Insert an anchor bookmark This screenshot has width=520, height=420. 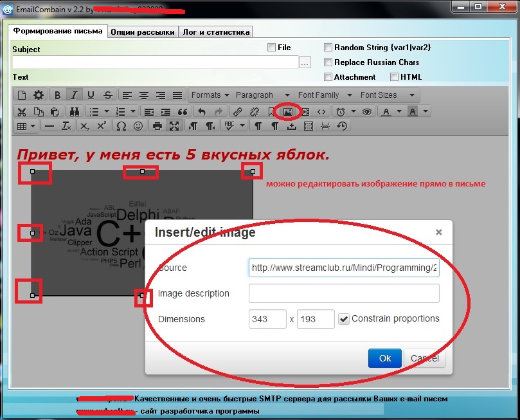(x=271, y=112)
